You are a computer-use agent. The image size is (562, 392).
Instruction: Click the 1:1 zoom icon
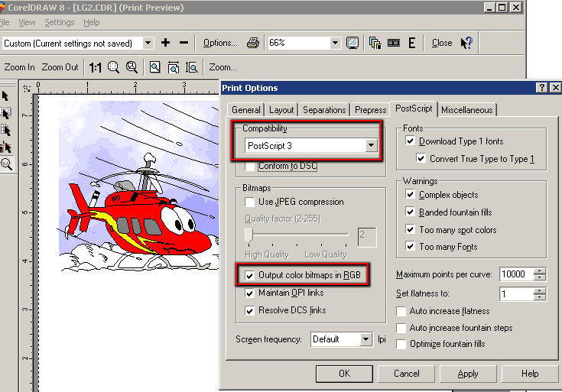(96, 67)
